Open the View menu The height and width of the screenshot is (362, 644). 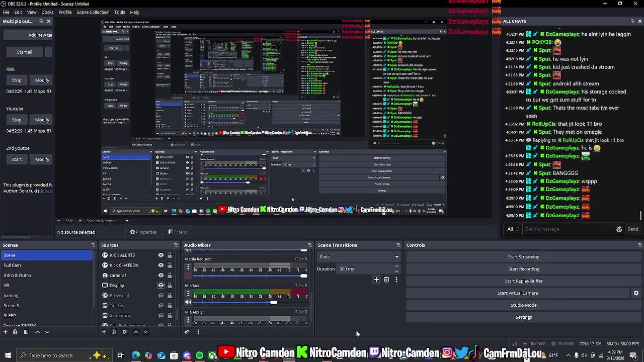click(x=32, y=12)
